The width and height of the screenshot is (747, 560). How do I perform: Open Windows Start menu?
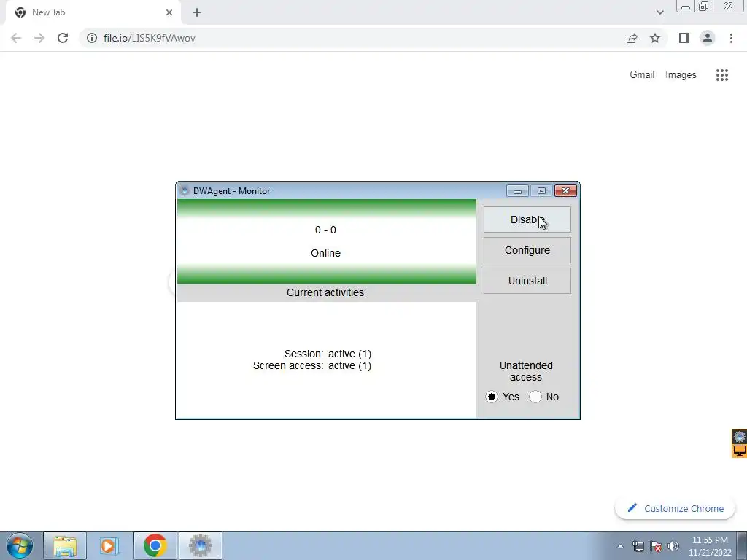(20, 545)
